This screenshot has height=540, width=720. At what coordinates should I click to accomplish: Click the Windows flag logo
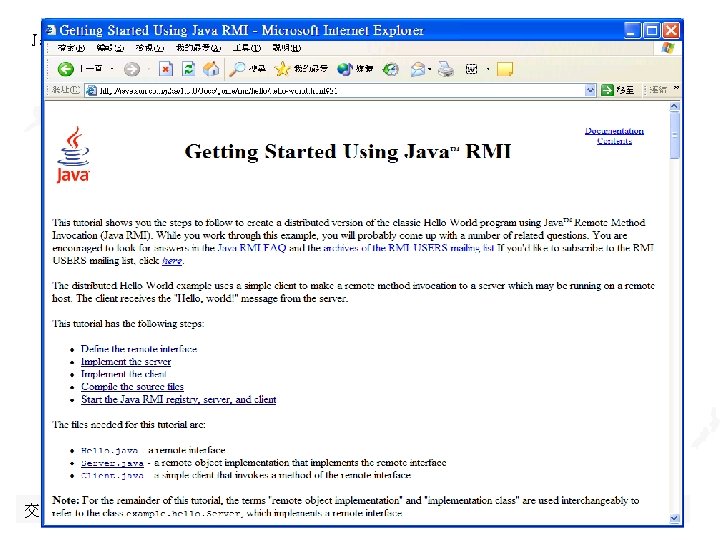coord(668,48)
